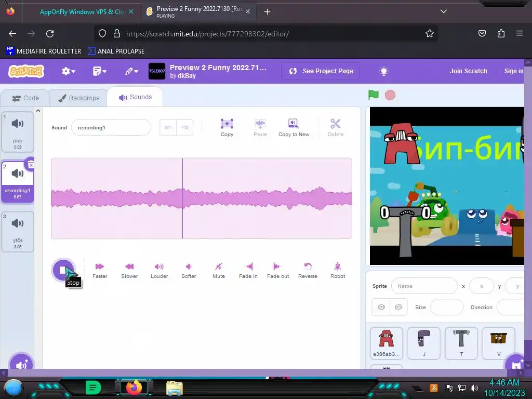Copy selection to New sound
Image resolution: width=532 pixels, height=399 pixels.
(294, 128)
